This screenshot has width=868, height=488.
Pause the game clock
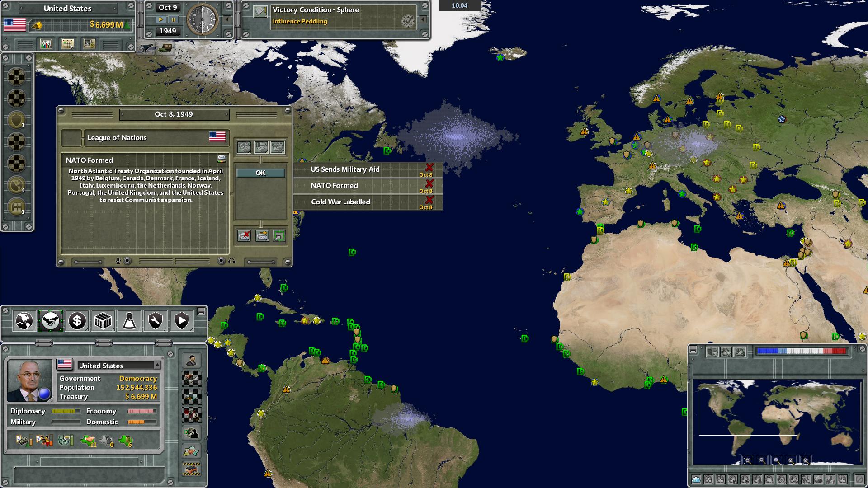174,19
